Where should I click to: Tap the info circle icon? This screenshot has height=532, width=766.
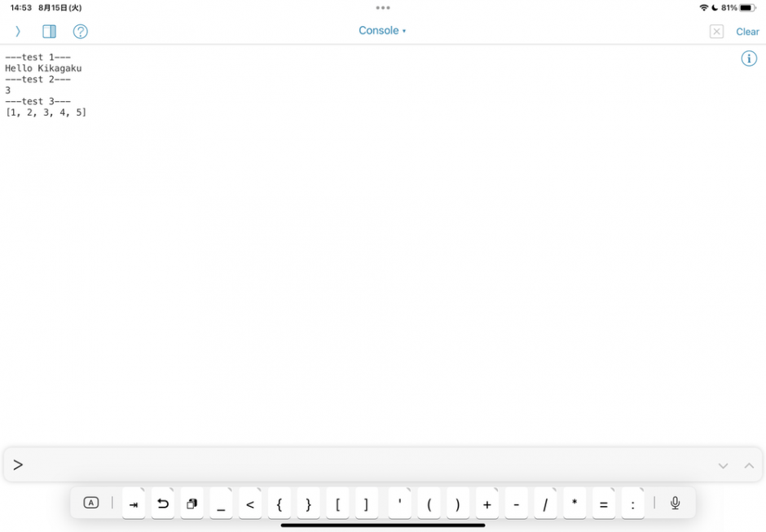(749, 58)
